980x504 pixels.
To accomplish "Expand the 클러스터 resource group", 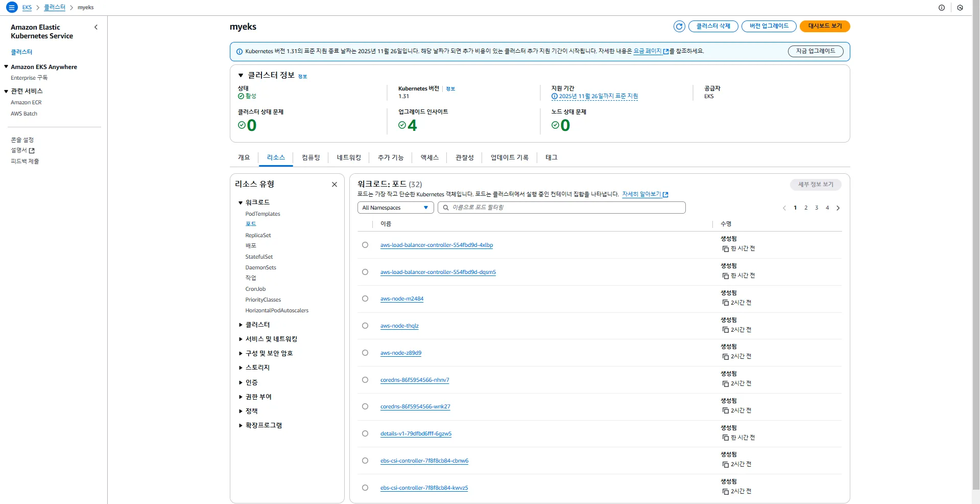I will point(241,325).
